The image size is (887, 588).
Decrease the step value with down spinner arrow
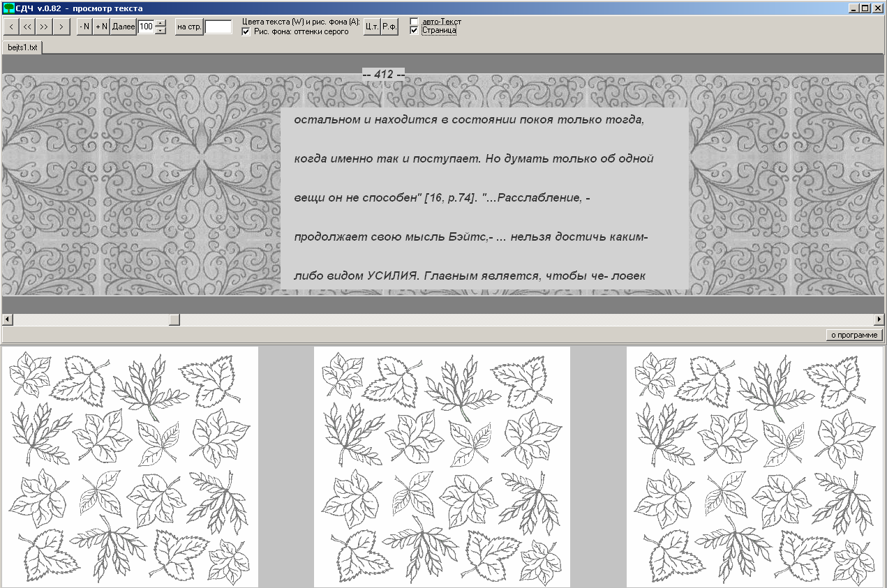[161, 31]
